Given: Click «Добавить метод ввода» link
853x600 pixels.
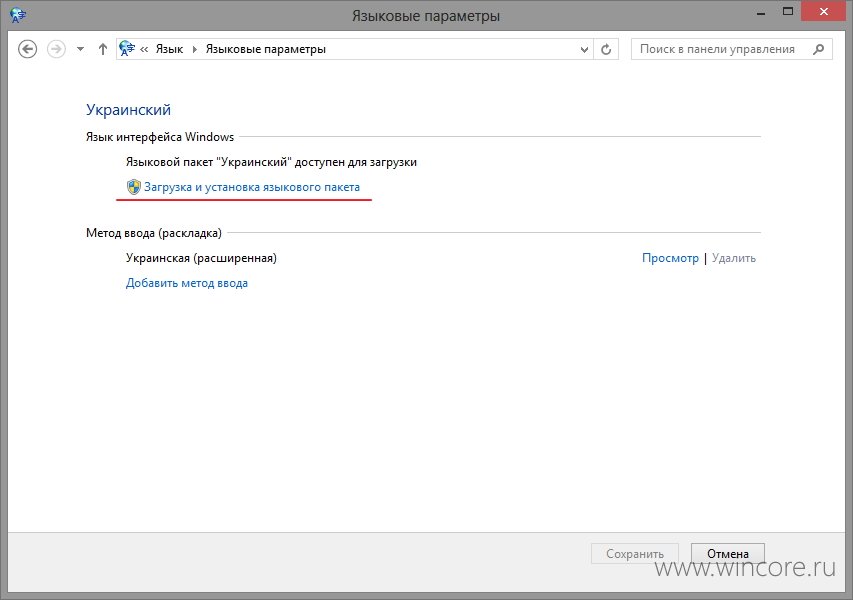Looking at the screenshot, I should click(x=187, y=283).
